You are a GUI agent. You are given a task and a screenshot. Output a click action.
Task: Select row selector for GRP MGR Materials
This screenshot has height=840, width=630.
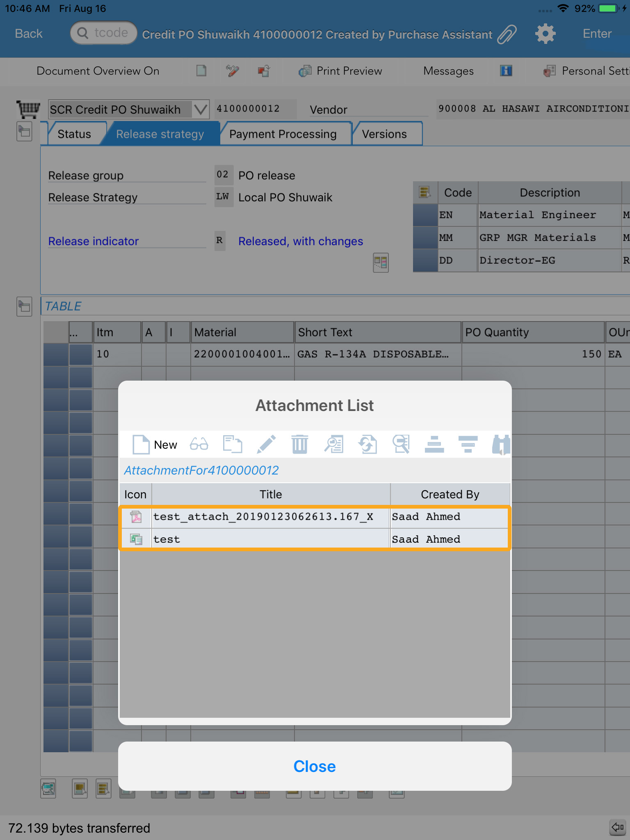425,238
